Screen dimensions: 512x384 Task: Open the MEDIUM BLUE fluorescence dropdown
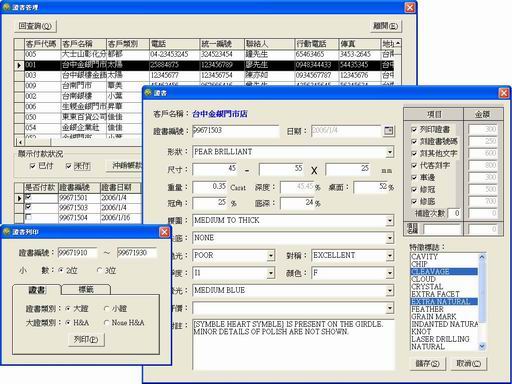pyautogui.click(x=390, y=291)
